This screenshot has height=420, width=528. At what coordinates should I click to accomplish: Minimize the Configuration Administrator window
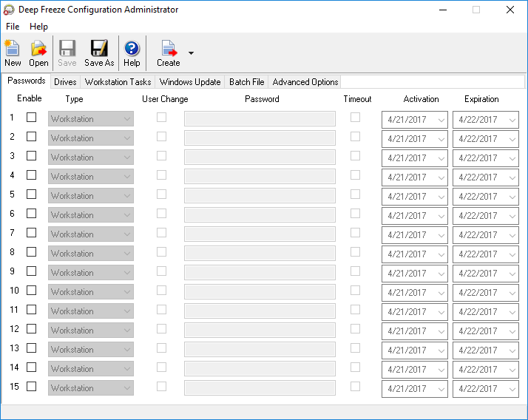click(x=443, y=10)
